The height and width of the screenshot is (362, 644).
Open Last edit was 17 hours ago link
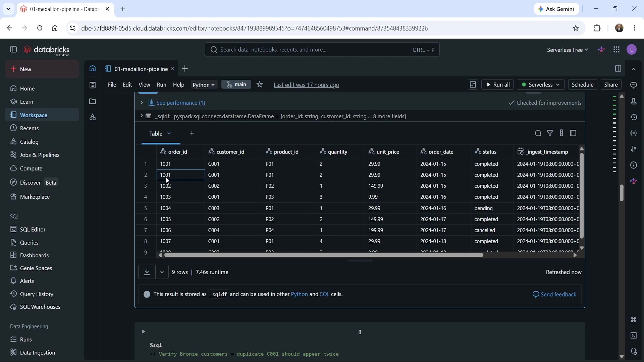click(x=306, y=85)
